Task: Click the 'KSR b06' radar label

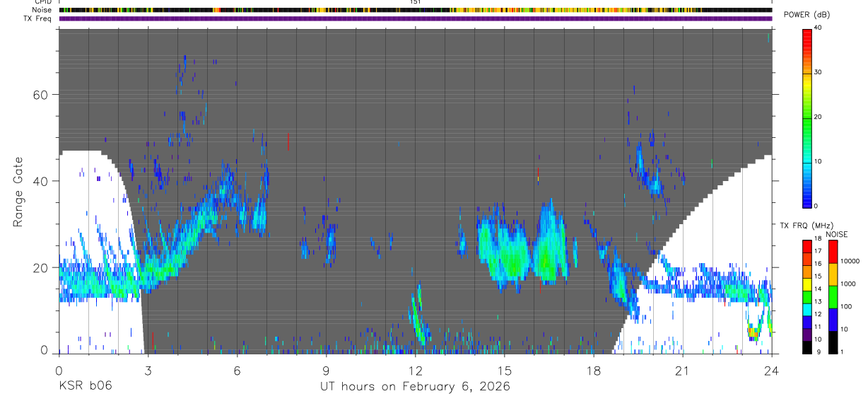Action: (85, 386)
